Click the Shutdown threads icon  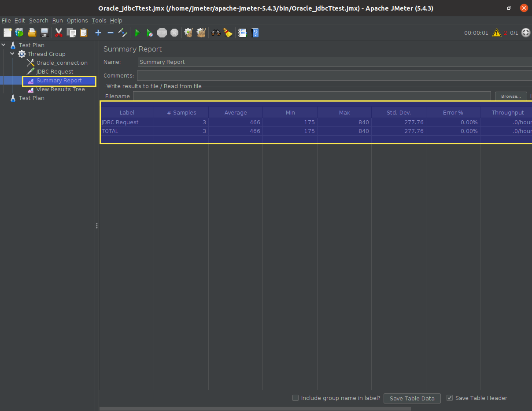pos(174,33)
